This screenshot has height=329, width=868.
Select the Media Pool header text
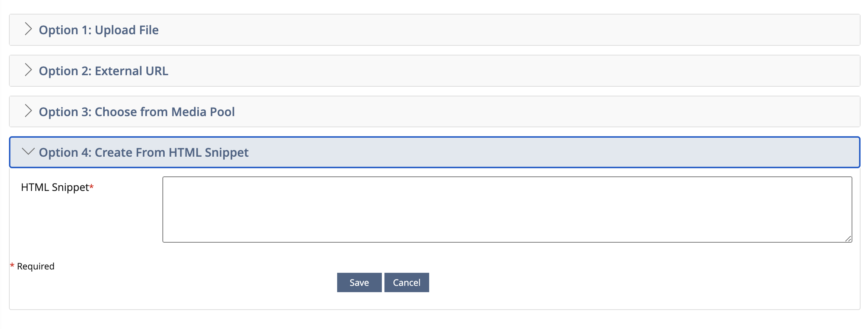pyautogui.click(x=137, y=112)
